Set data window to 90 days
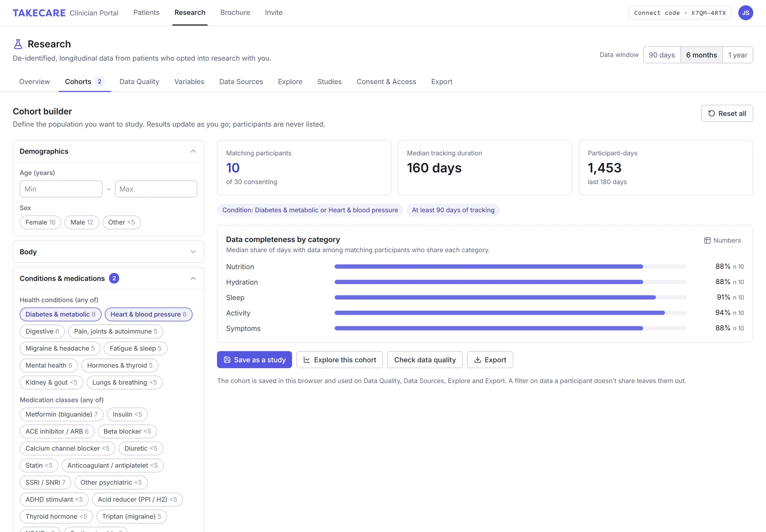Viewport: 766px width, 532px height. pyautogui.click(x=662, y=55)
